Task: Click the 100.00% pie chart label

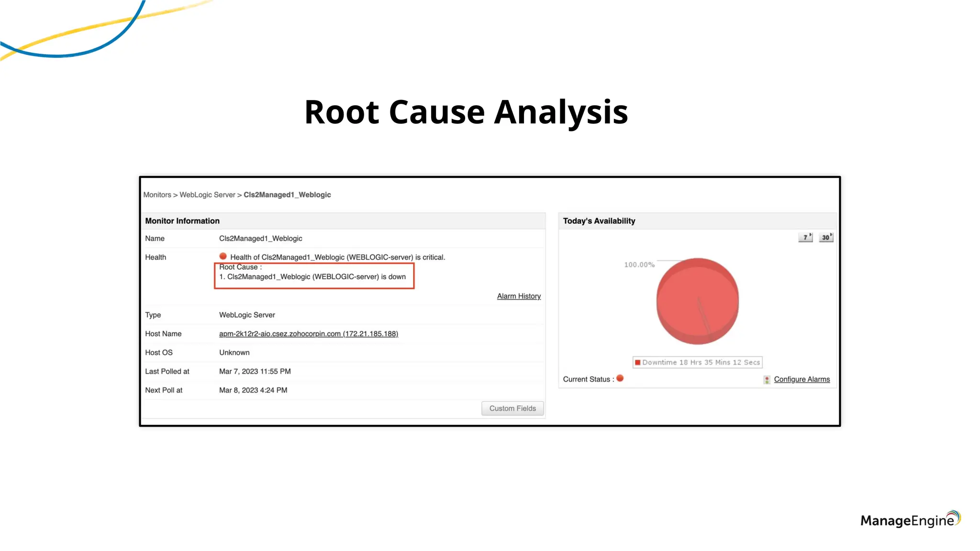Action: [639, 264]
